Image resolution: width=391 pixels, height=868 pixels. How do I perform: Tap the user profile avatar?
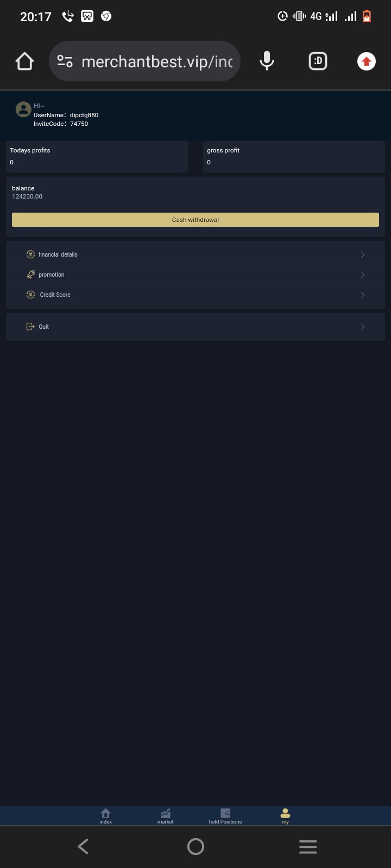coord(23,110)
